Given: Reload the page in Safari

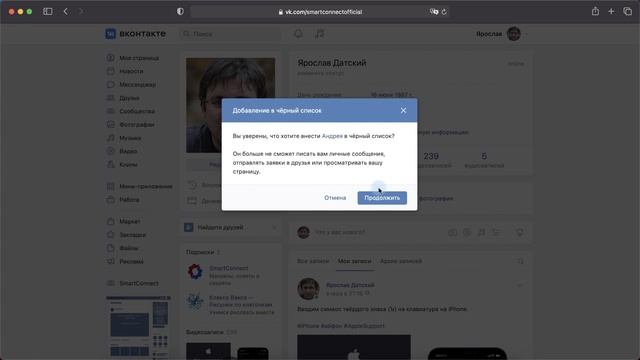Looking at the screenshot, I should coord(444,12).
